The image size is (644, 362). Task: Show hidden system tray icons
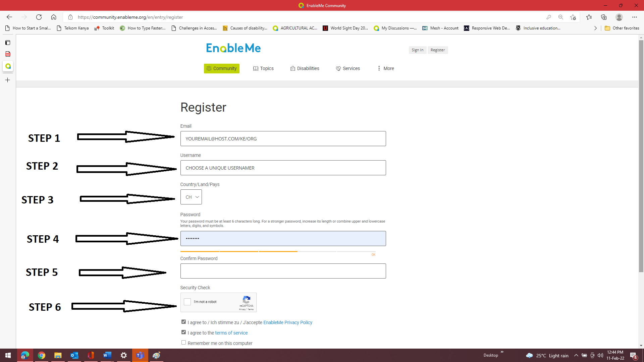pos(576,355)
